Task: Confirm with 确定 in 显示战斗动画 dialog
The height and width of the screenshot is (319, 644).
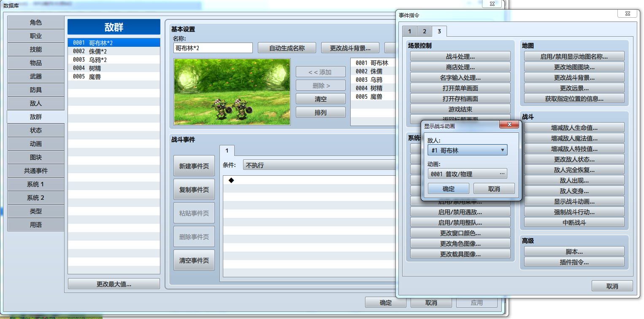Action: coord(449,189)
